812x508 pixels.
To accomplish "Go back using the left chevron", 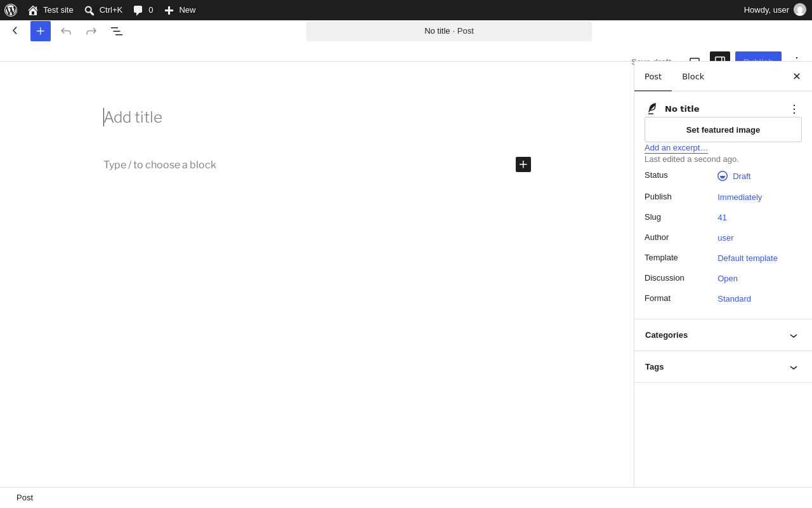I will [x=15, y=30].
